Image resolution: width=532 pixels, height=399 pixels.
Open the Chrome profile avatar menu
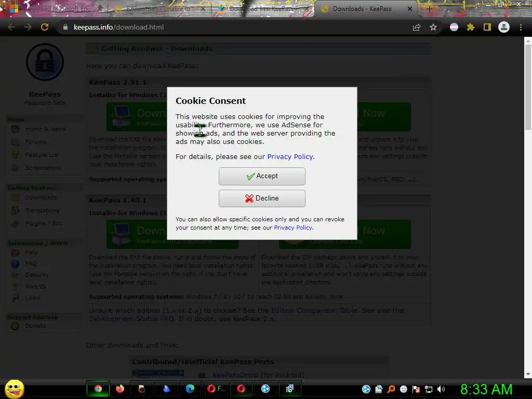coord(504,27)
